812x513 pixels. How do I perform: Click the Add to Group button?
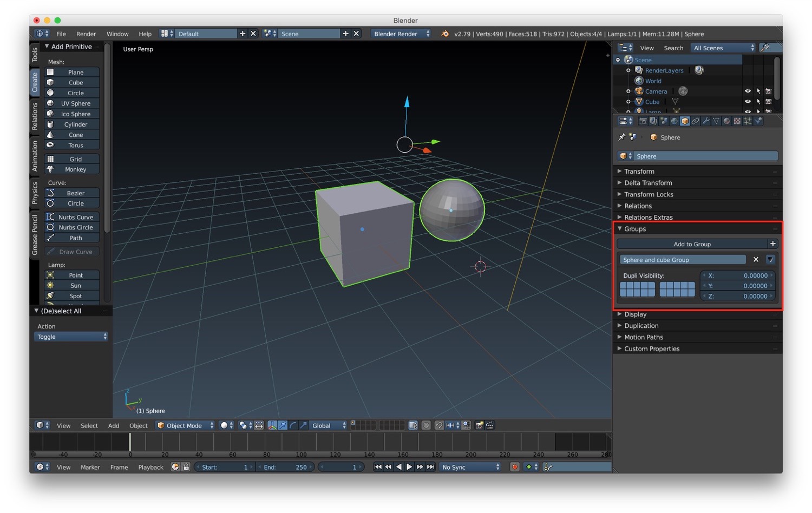point(692,244)
